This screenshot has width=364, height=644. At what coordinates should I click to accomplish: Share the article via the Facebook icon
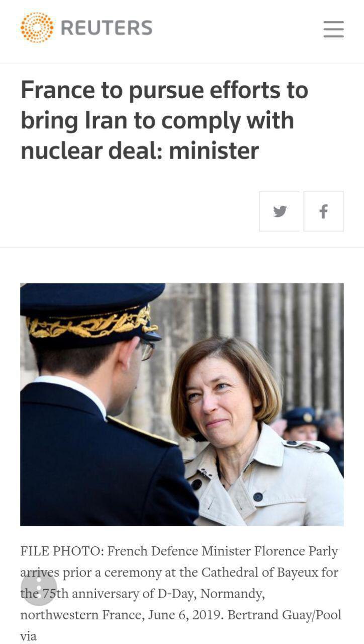coord(324,211)
